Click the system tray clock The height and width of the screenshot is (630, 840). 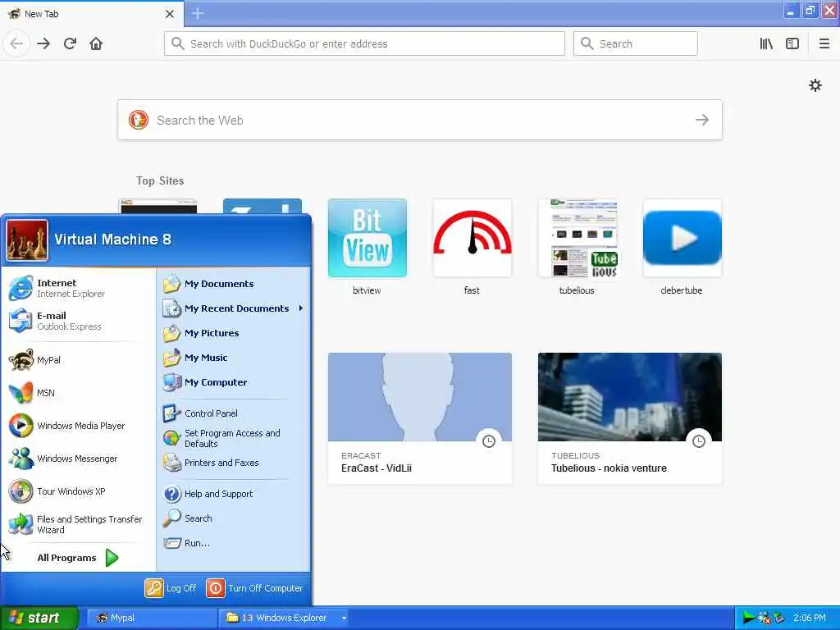pyautogui.click(x=810, y=618)
